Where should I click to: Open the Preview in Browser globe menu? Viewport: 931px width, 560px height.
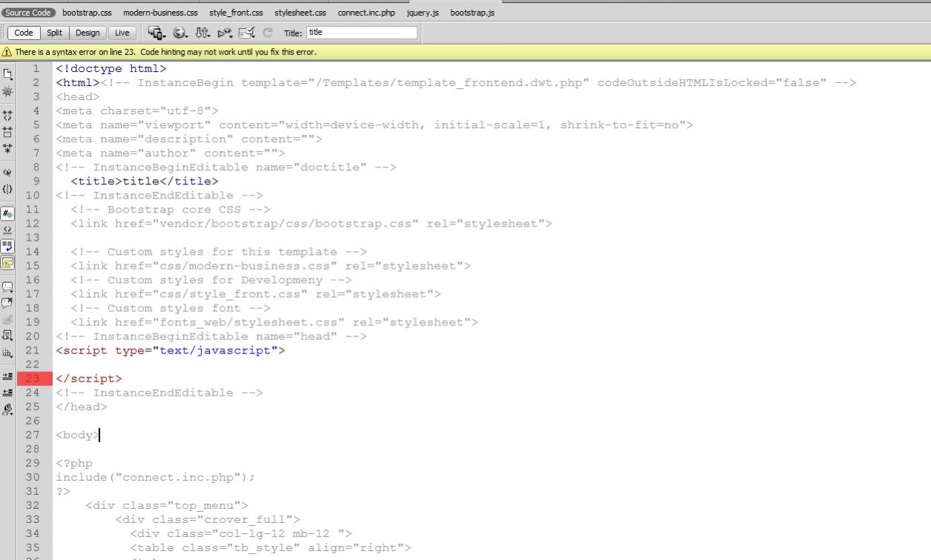180,33
